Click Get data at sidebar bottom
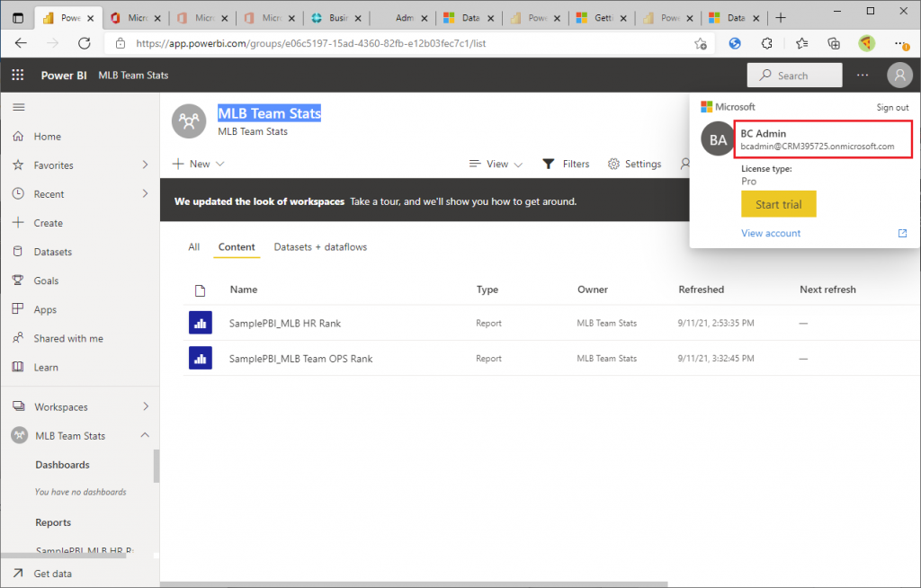This screenshot has width=921, height=588. pos(52,574)
